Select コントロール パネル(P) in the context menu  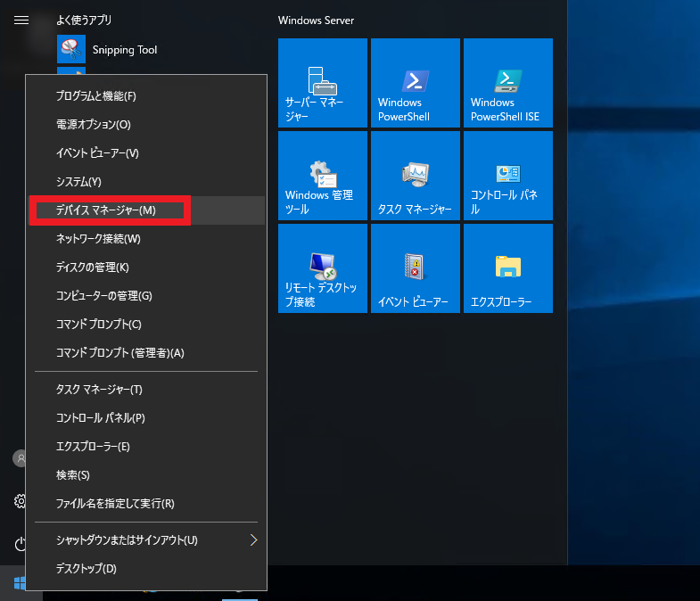[x=146, y=418]
